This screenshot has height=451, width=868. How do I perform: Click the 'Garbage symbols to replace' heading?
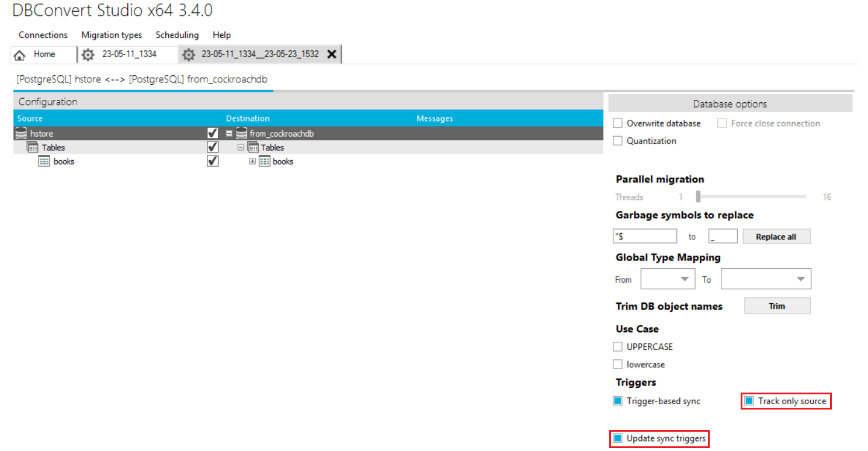(685, 215)
